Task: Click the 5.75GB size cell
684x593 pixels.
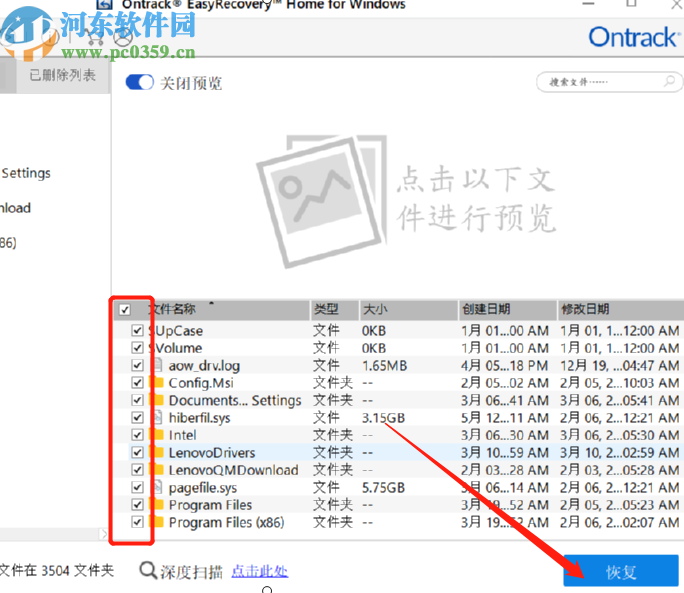Action: click(x=383, y=487)
